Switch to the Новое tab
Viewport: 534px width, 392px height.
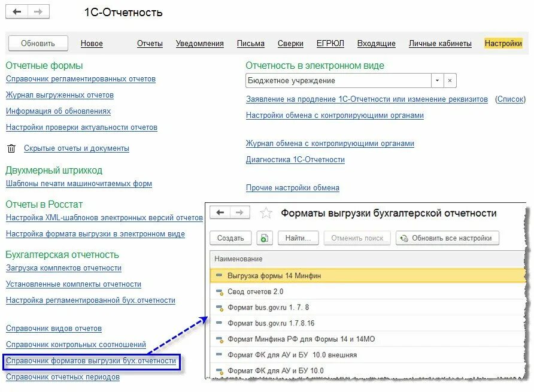[92, 44]
